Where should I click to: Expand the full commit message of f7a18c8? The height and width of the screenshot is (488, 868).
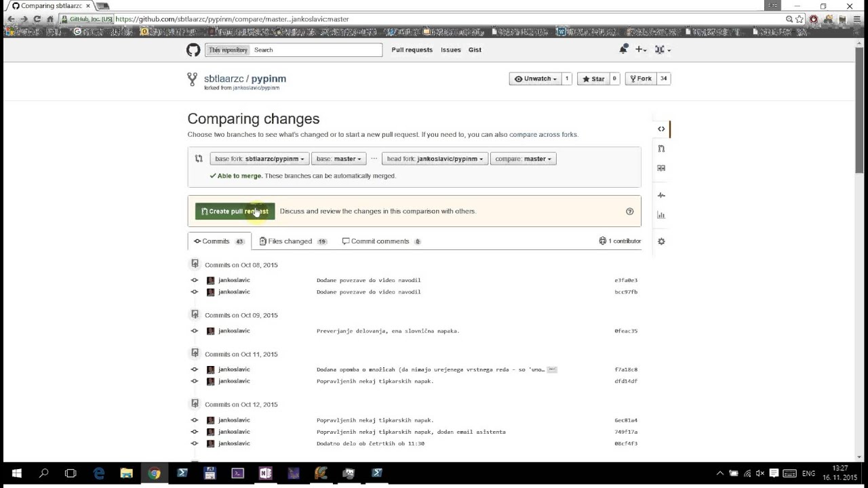[x=552, y=369]
